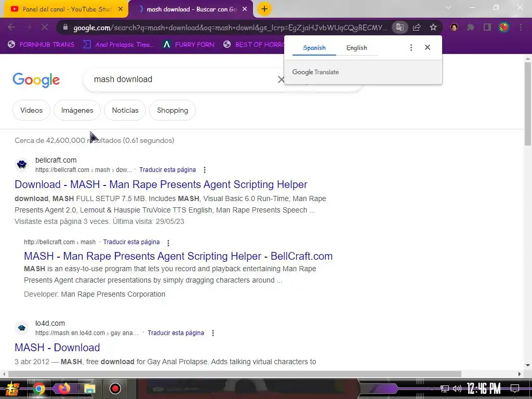This screenshot has width=532, height=399.
Task: Close the mash download search tab
Action: tap(245, 9)
